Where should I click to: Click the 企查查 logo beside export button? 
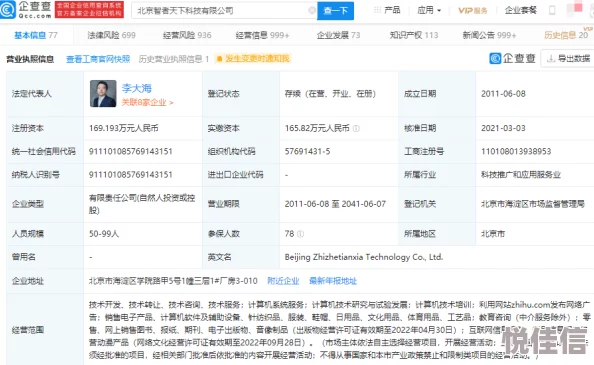point(512,58)
